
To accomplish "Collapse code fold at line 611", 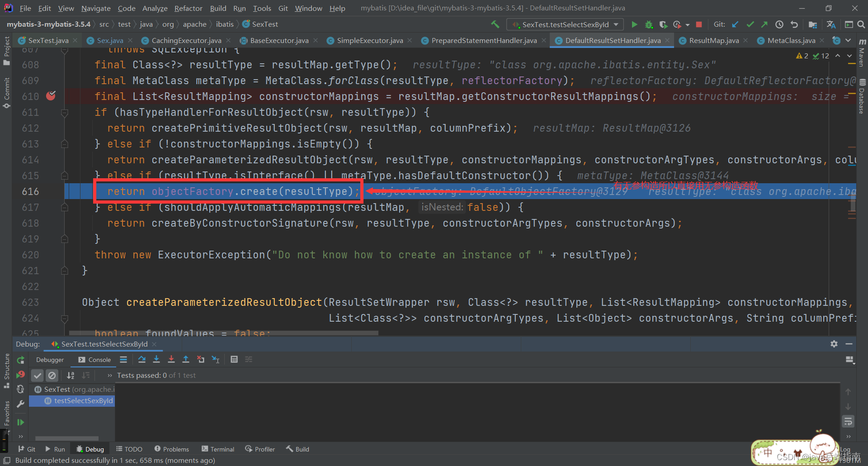I will pos(65,113).
